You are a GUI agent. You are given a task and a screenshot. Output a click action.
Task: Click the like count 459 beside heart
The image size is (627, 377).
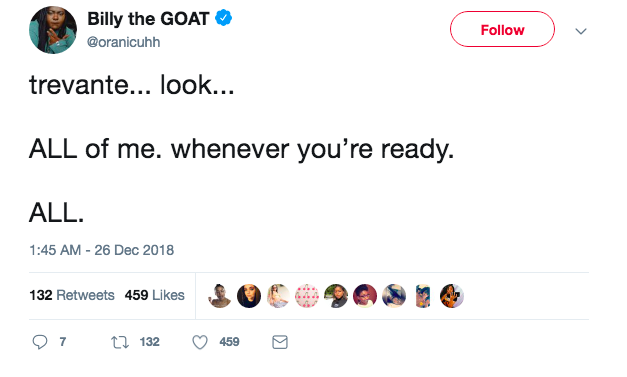pyautogui.click(x=229, y=342)
